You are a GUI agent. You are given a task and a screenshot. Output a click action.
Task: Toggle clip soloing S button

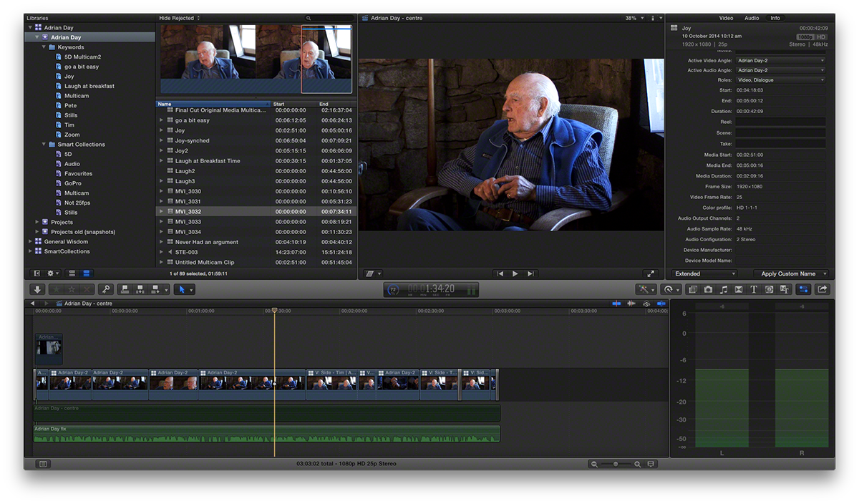tap(646, 304)
